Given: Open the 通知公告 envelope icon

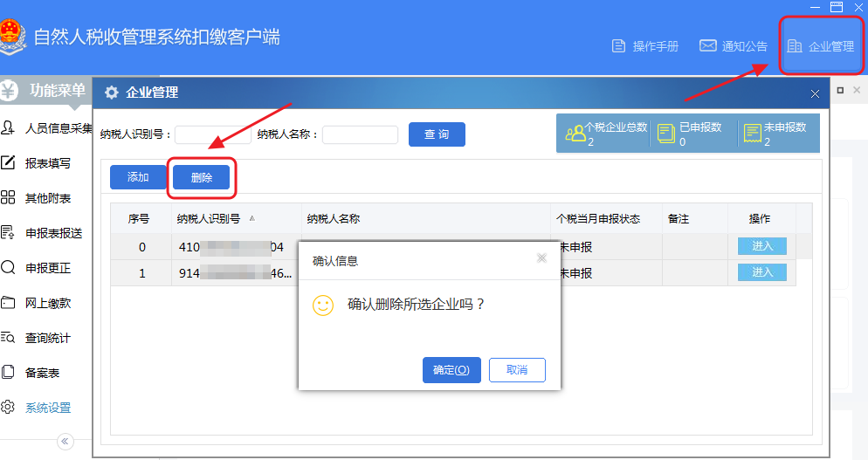Looking at the screenshot, I should coord(708,45).
